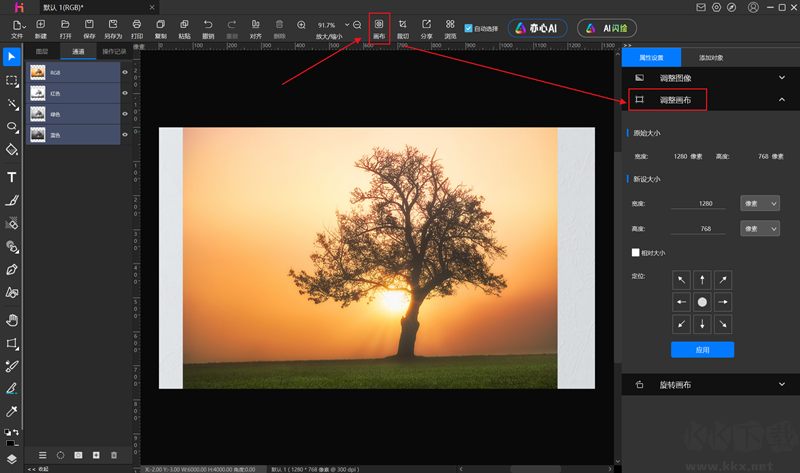Click the blue 应用 apply button
The image size is (800, 473).
coord(702,349)
